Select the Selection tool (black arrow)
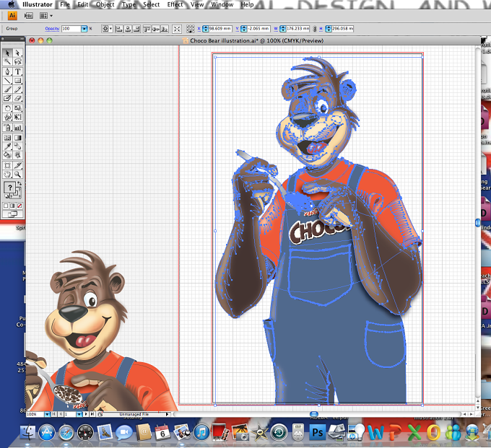Viewport: 491px width, 448px height. pos(7,53)
